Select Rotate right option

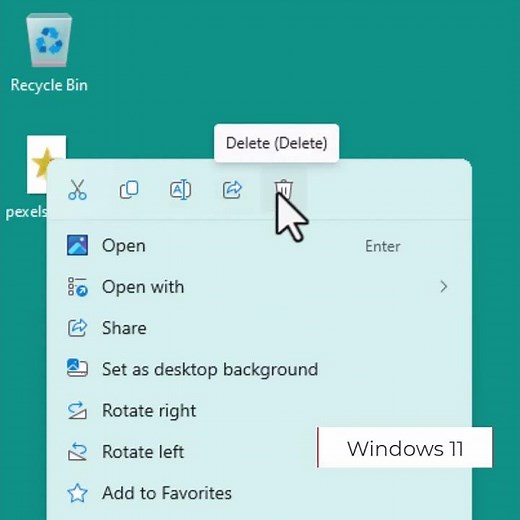pos(259,410)
